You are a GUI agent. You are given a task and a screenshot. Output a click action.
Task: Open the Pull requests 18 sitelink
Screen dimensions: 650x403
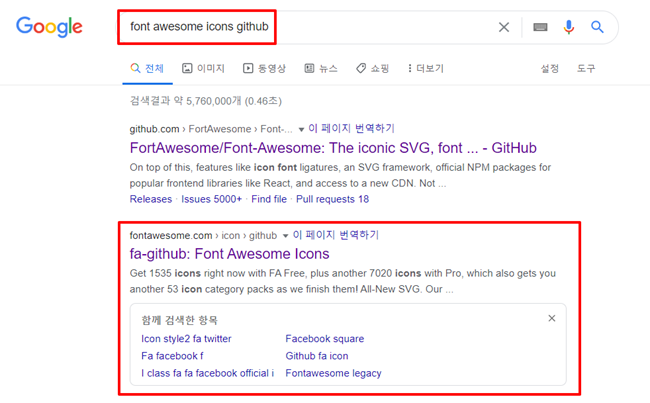(332, 199)
